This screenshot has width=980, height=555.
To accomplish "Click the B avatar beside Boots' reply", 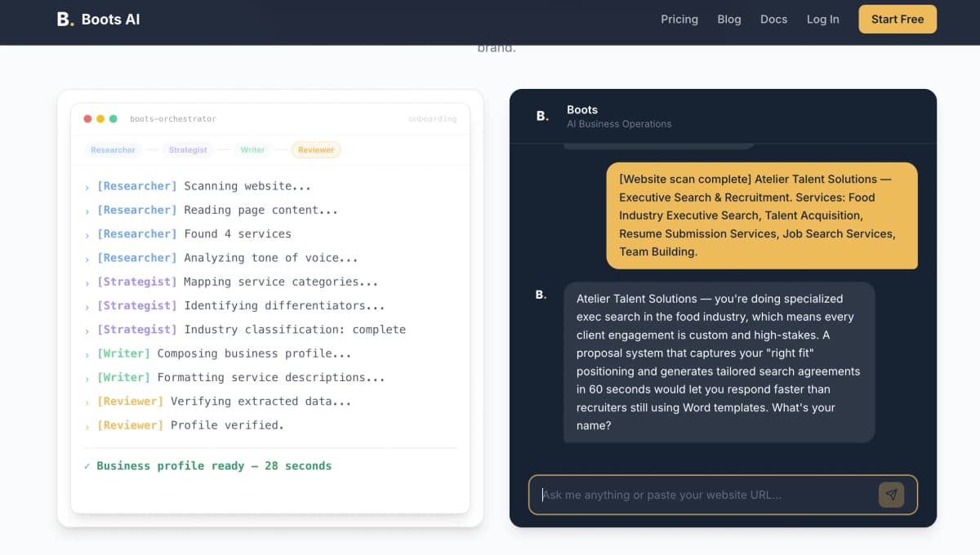I will click(541, 295).
